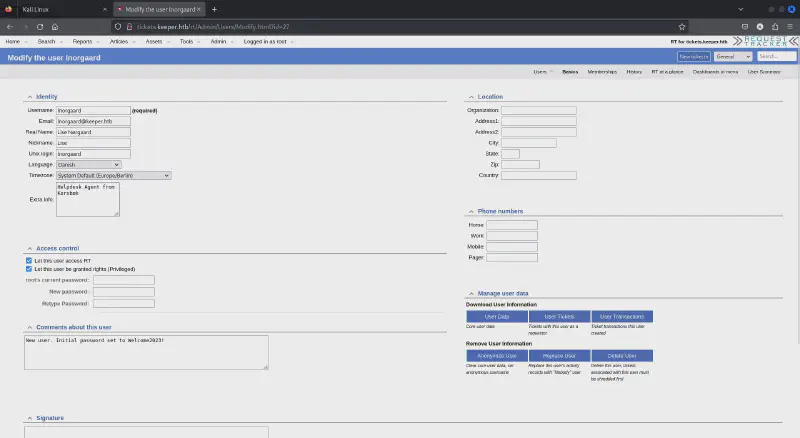This screenshot has height=438, width=800.
Task: Click the browser reload button
Action: tap(40, 26)
